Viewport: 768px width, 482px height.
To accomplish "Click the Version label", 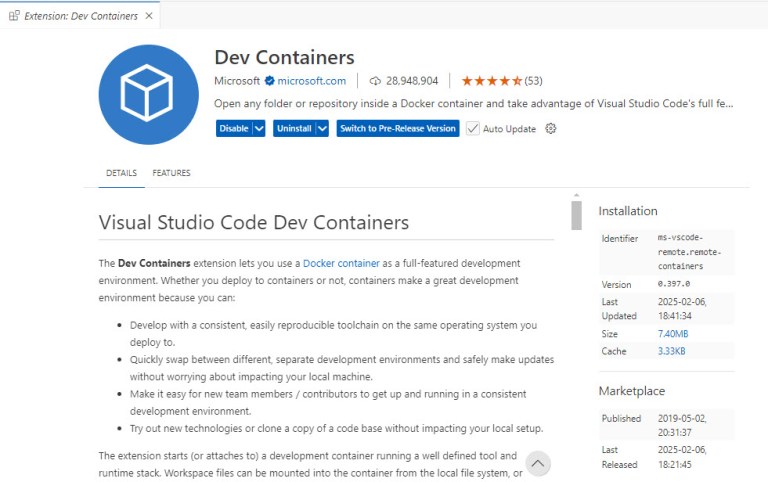I will click(616, 284).
